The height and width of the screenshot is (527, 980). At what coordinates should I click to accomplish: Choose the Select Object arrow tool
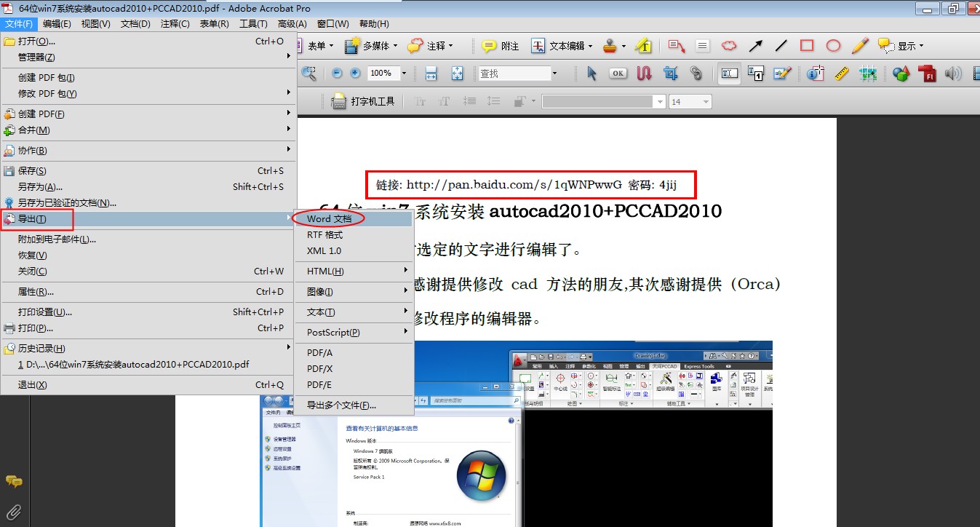pos(591,74)
